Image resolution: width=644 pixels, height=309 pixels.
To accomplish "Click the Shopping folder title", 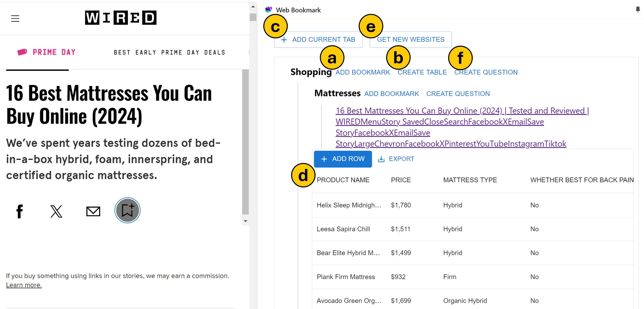I will pos(311,72).
